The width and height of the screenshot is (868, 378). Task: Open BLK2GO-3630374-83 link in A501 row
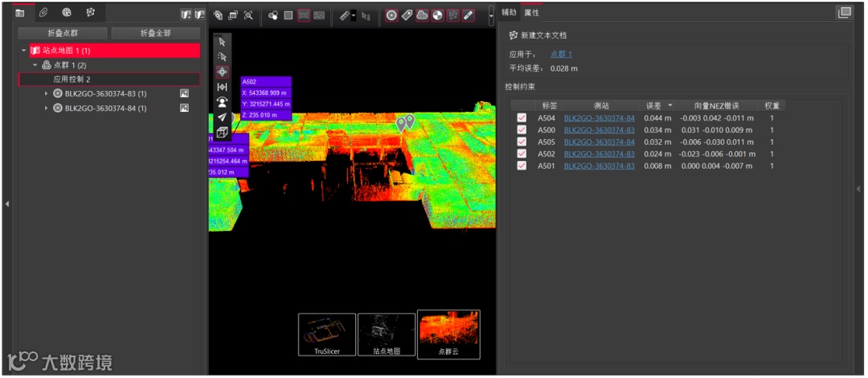[x=599, y=166]
